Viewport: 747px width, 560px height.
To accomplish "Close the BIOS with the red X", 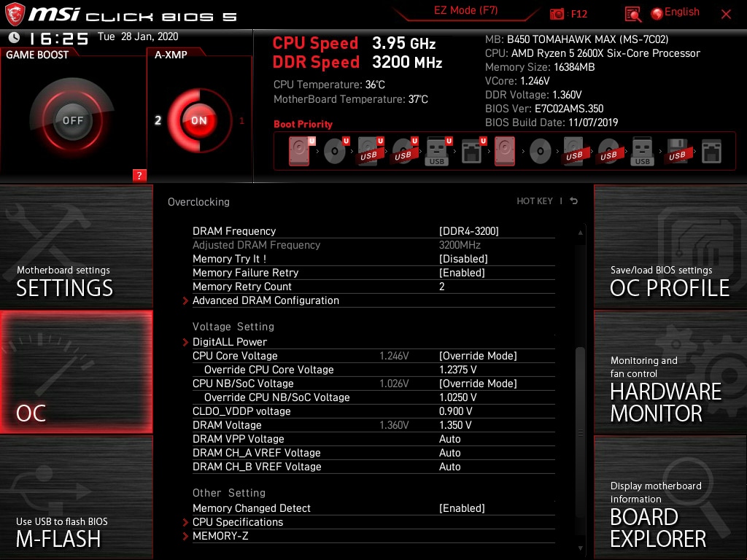I will 726,15.
